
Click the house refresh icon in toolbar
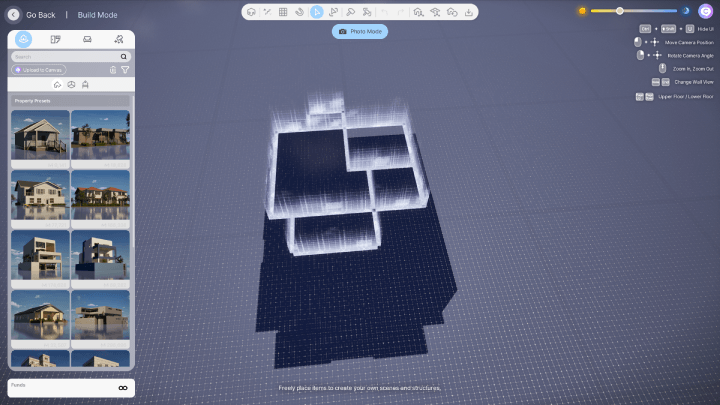point(452,12)
